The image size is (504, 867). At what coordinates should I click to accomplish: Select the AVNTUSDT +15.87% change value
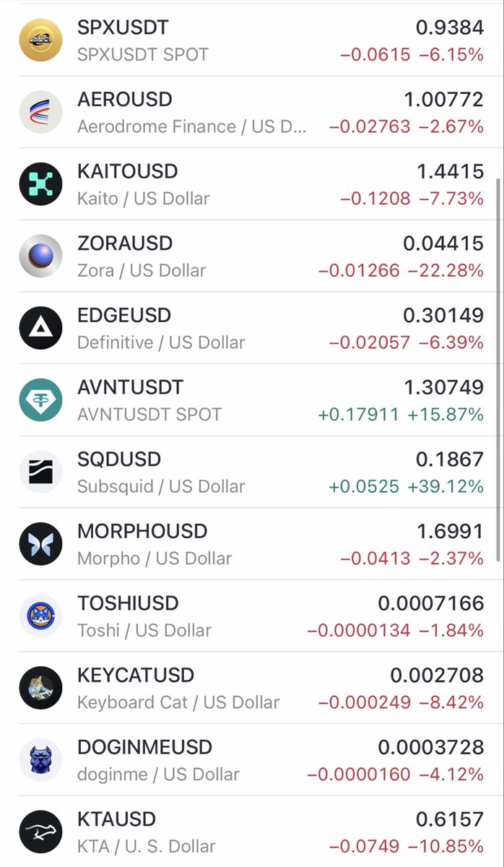pyautogui.click(x=446, y=415)
